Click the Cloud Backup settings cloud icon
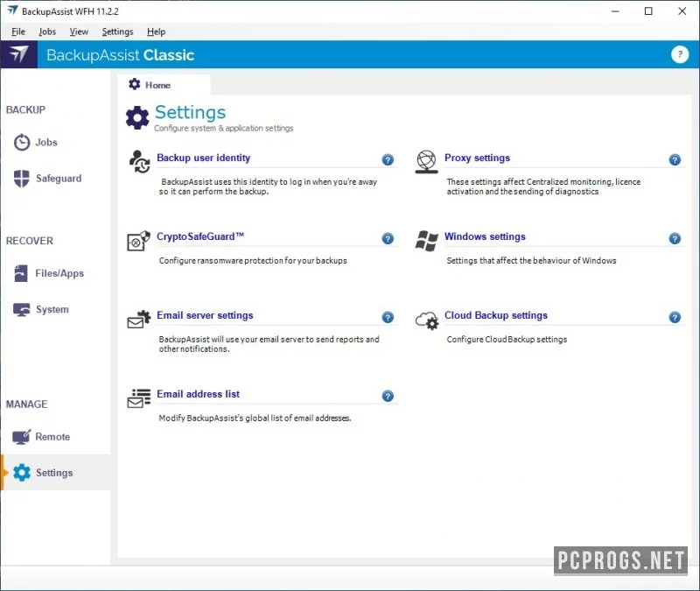This screenshot has height=591, width=700. (x=427, y=320)
